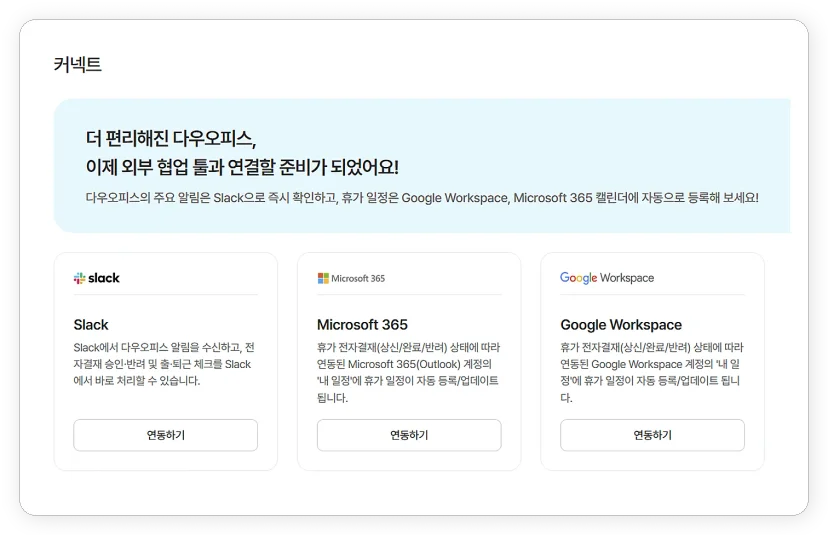Viewport: 828px width, 535px height.
Task: Click the Slack card heading text
Action: [x=91, y=324]
